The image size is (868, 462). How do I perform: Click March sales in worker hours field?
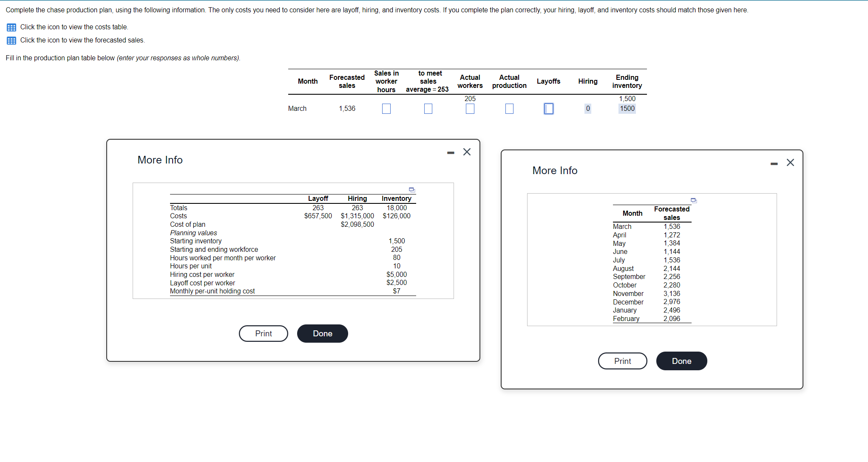tap(386, 109)
